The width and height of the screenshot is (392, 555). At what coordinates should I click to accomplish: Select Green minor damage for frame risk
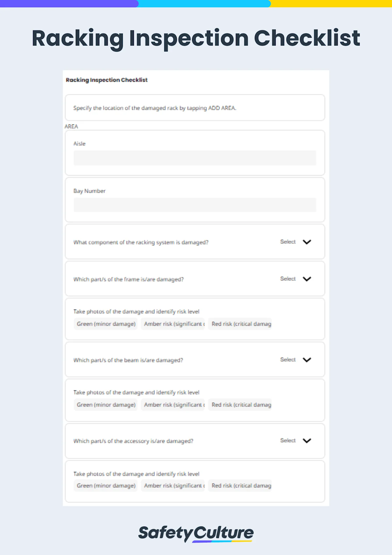106,324
